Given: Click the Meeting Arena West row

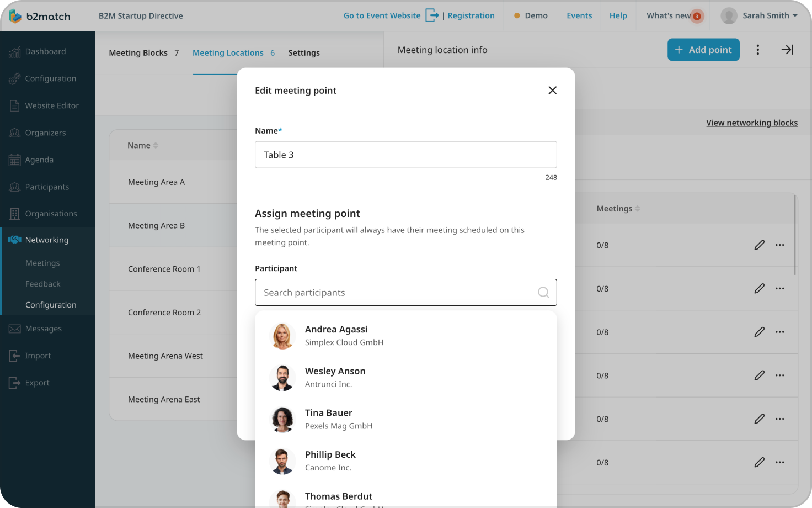Looking at the screenshot, I should [173, 356].
